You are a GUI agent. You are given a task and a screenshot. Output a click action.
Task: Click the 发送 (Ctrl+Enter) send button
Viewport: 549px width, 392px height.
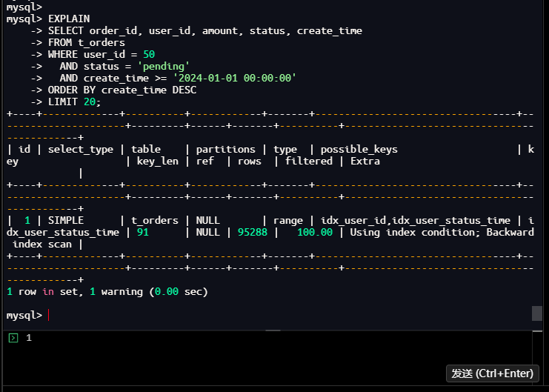pyautogui.click(x=492, y=373)
